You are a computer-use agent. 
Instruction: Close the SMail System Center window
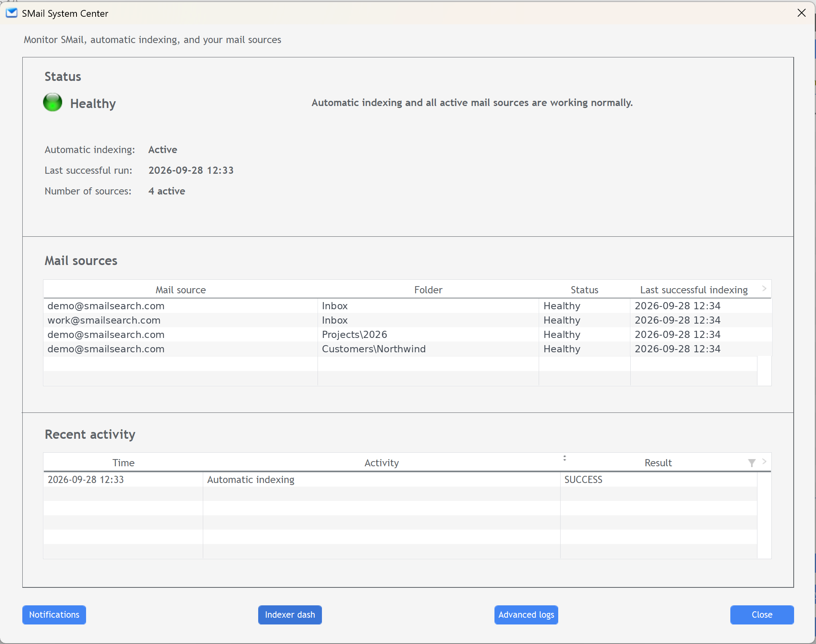pos(802,13)
